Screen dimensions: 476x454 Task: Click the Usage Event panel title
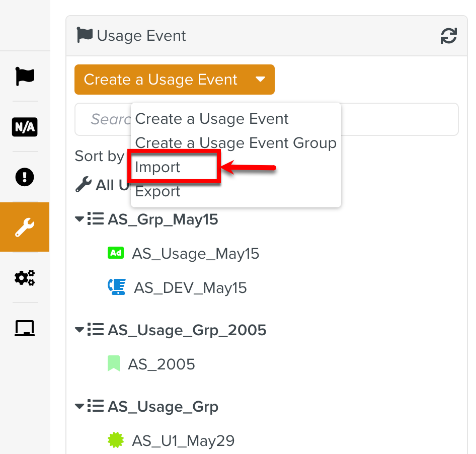[141, 36]
